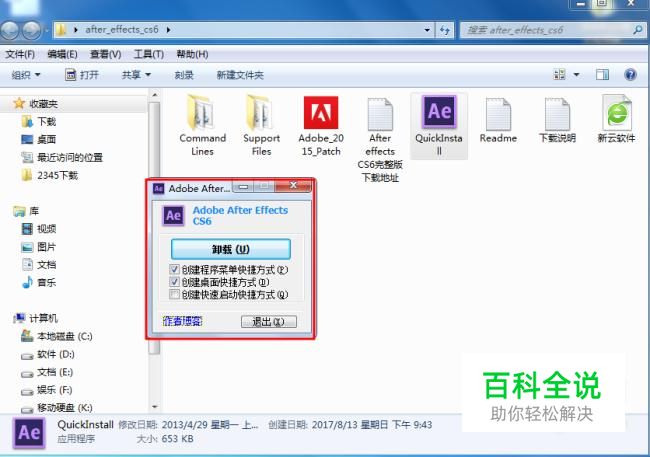Image resolution: width=650 pixels, height=457 pixels.
Task: Open the blue help question-mark icon
Action: click(630, 75)
